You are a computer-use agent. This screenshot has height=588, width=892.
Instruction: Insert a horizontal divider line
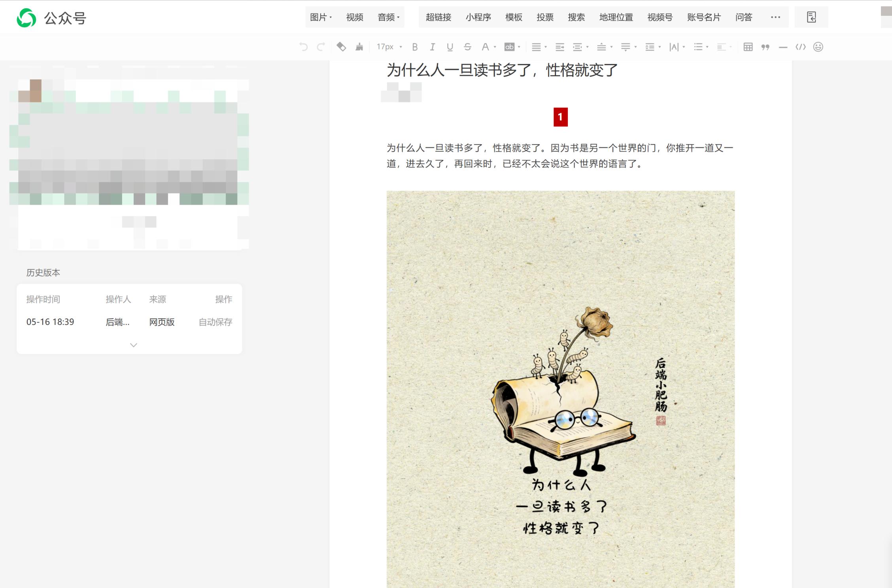[783, 47]
